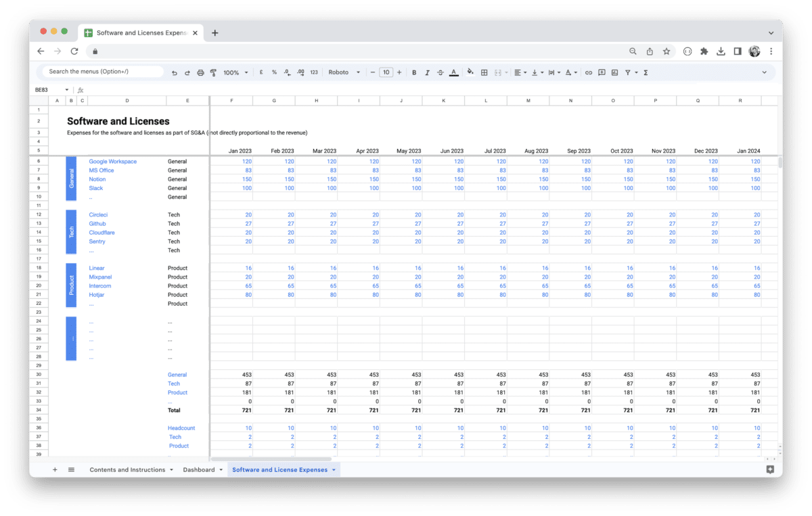The height and width of the screenshot is (516, 812).
Task: Undo the last action
Action: [x=175, y=72]
